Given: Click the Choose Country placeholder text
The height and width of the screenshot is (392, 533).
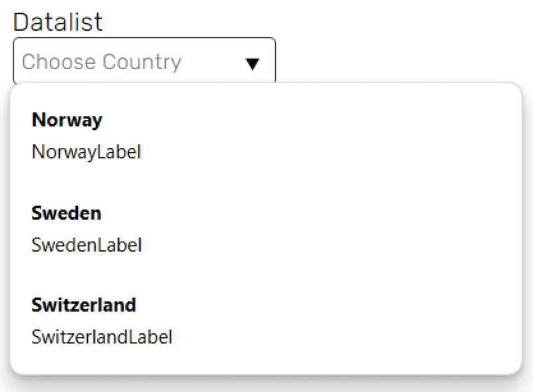Looking at the screenshot, I should click(x=102, y=62).
